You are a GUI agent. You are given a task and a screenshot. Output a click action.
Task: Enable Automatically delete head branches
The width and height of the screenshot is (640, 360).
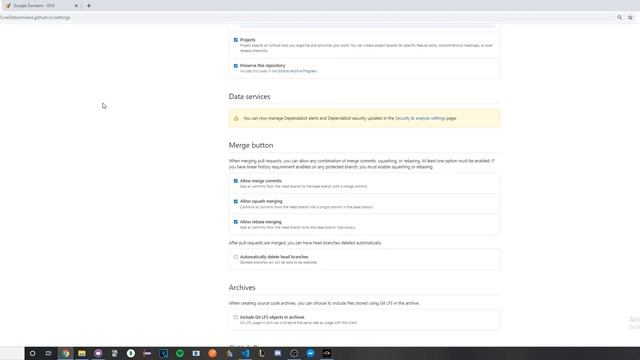(x=236, y=257)
